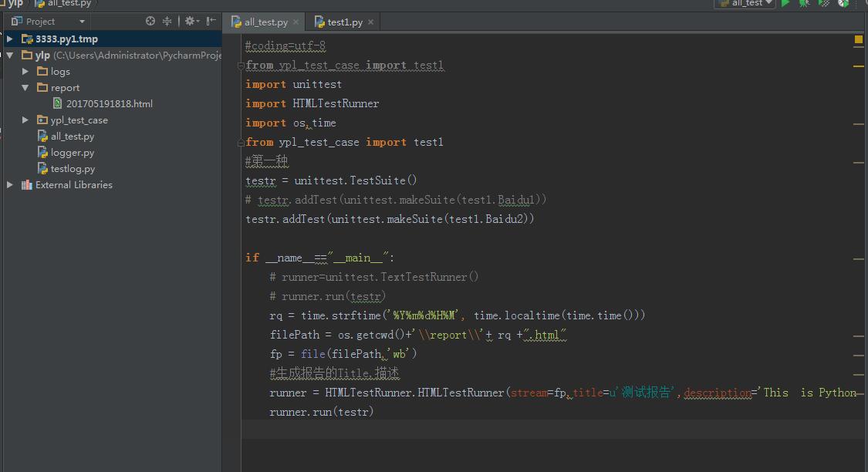
Task: Debug all_test with the bug icon
Action: 804,3
